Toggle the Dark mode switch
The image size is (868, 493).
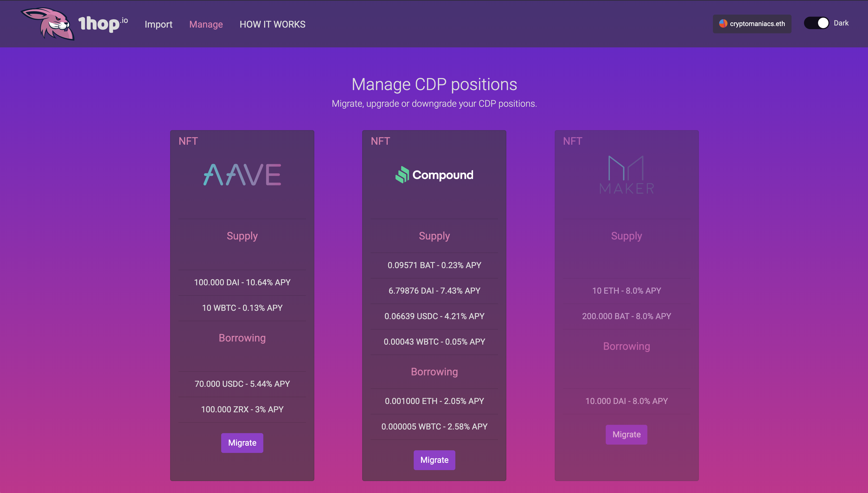(x=816, y=23)
